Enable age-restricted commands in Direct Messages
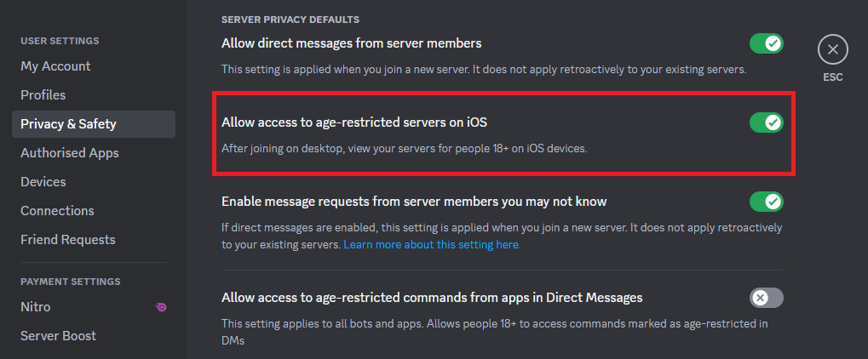Viewport: 868px width, 359px height. (766, 298)
